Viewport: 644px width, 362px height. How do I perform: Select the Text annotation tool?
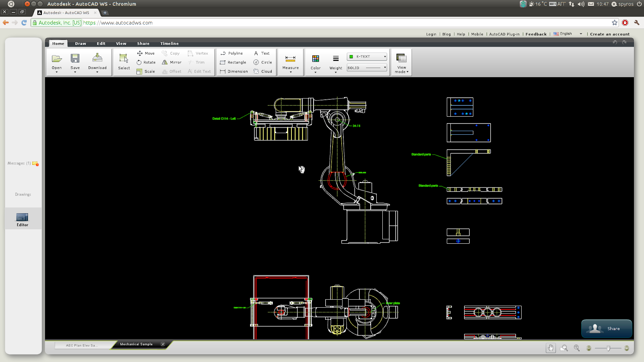(262, 53)
